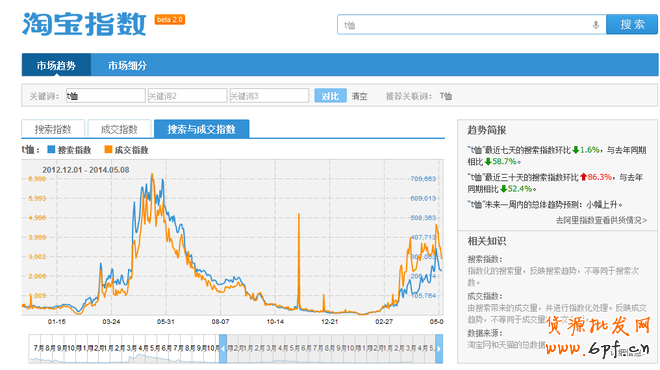Select the 搜索与成交指数 chart tab
The width and height of the screenshot is (660, 370).
[x=202, y=129]
